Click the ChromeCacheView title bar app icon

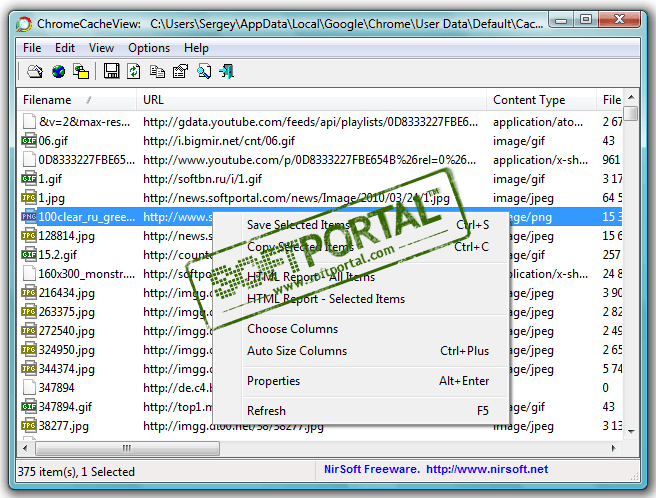[x=24, y=24]
